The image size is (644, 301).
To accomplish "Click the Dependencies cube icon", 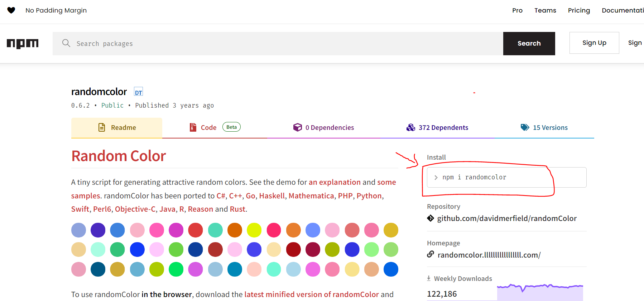I will click(x=298, y=127).
